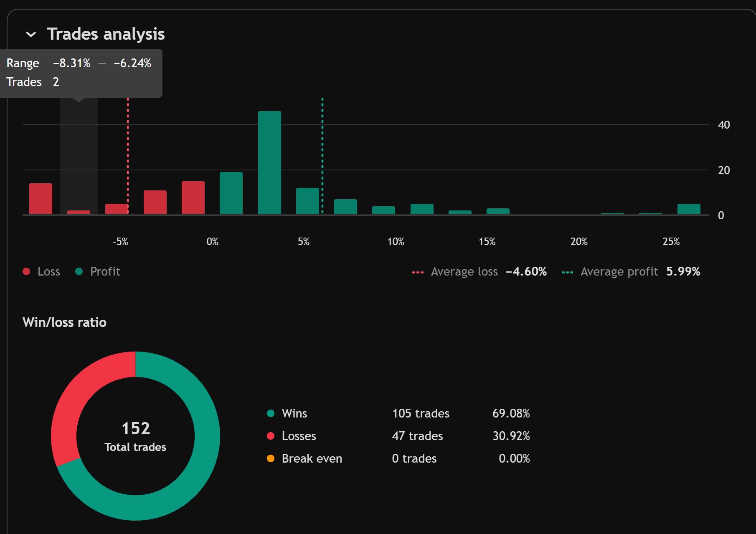Click the Trades analysis section heading

tap(106, 34)
